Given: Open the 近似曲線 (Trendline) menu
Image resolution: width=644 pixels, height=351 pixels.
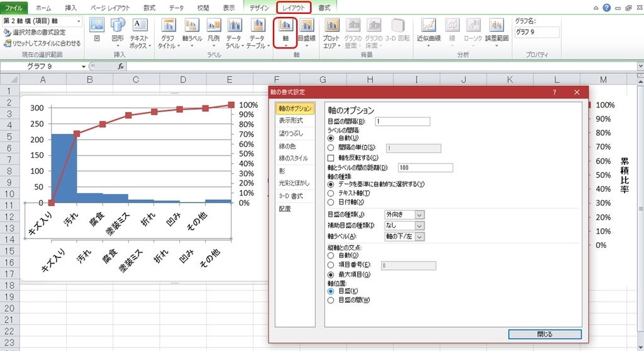Looking at the screenshot, I should [x=428, y=33].
